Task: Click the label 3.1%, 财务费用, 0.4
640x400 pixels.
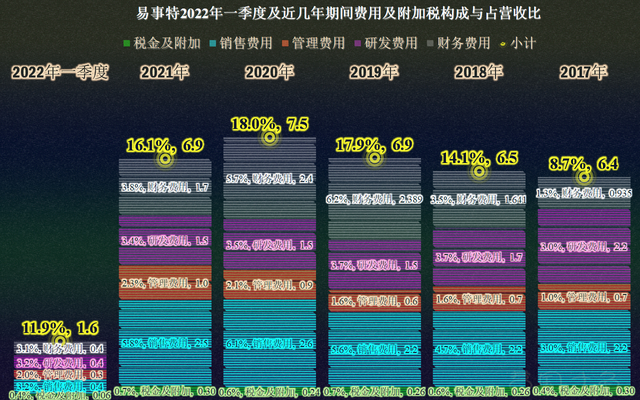Action: tap(60, 349)
